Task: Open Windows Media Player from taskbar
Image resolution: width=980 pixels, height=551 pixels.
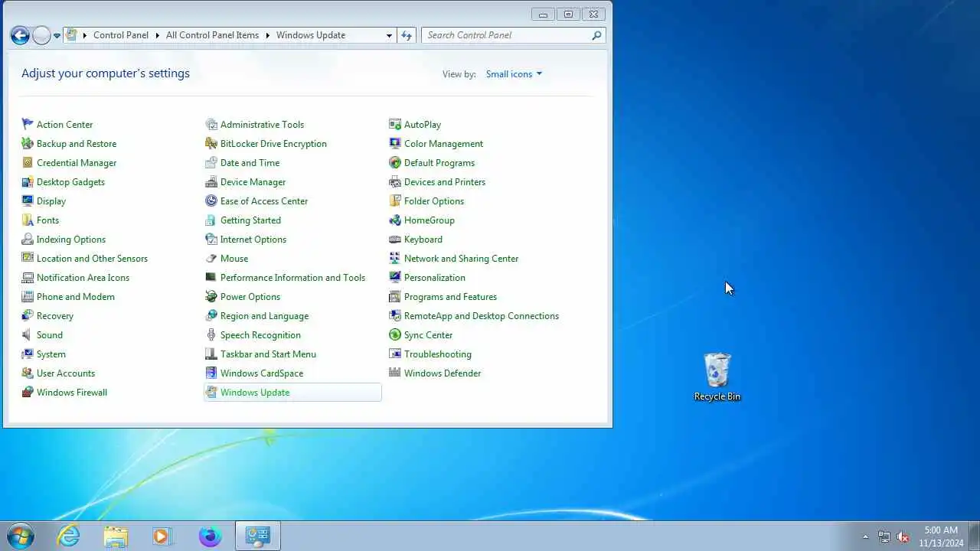Action: pyautogui.click(x=162, y=536)
